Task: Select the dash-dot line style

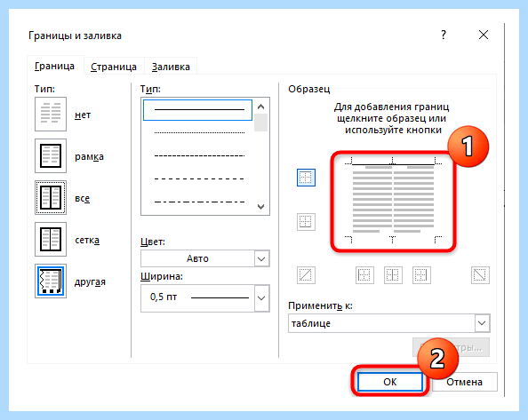Action: pyautogui.click(x=199, y=202)
